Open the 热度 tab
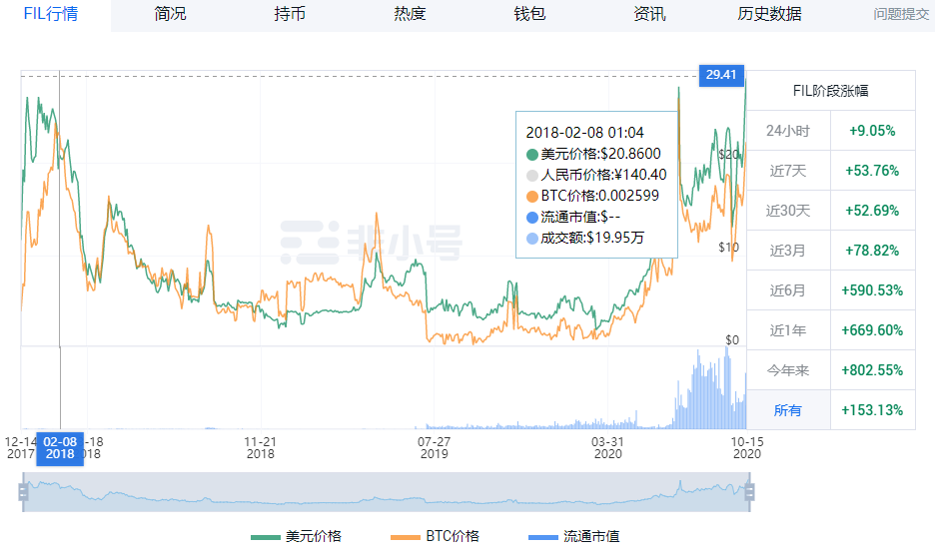Screen dimensions: 935x560 tap(410, 14)
